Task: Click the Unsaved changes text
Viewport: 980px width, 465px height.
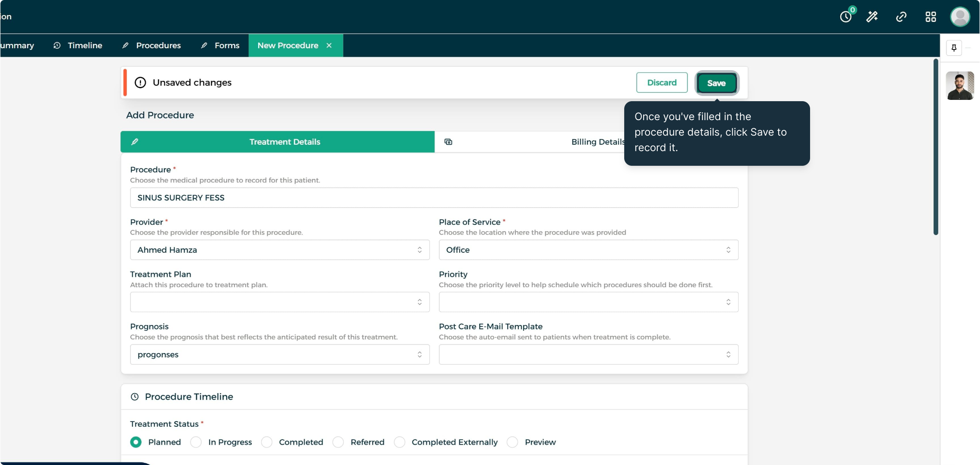Action: coord(192,82)
